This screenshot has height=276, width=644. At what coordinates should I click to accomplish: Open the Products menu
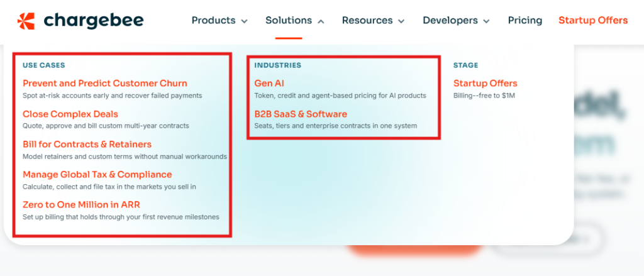pos(214,21)
